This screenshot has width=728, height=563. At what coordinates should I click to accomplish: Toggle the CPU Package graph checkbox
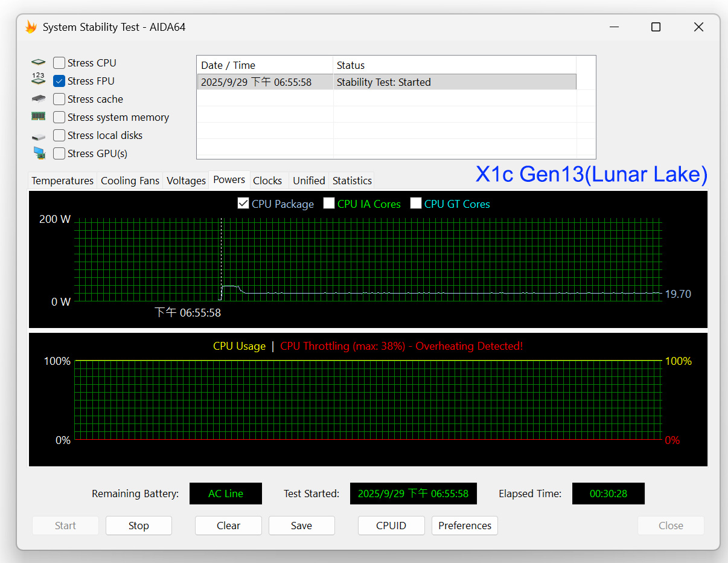[244, 204]
